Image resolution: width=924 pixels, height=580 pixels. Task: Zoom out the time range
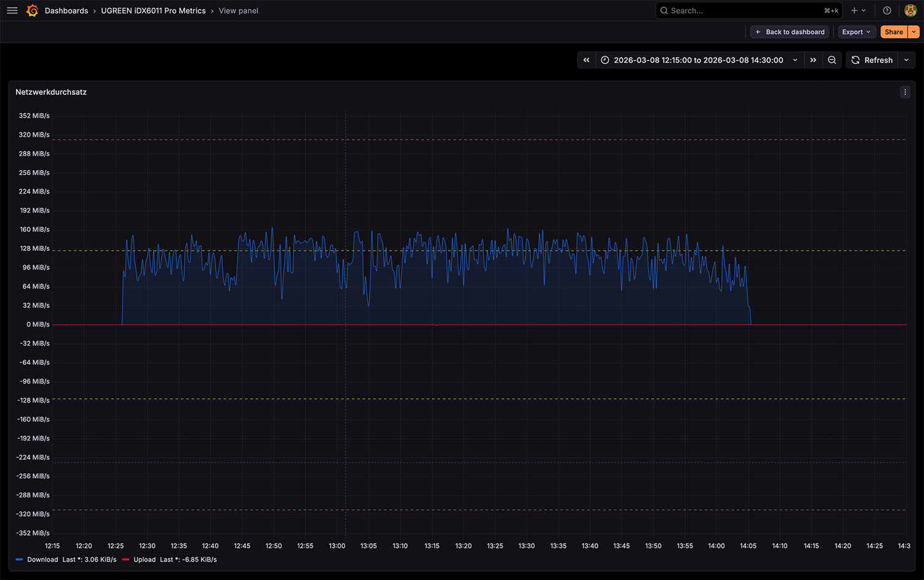832,60
